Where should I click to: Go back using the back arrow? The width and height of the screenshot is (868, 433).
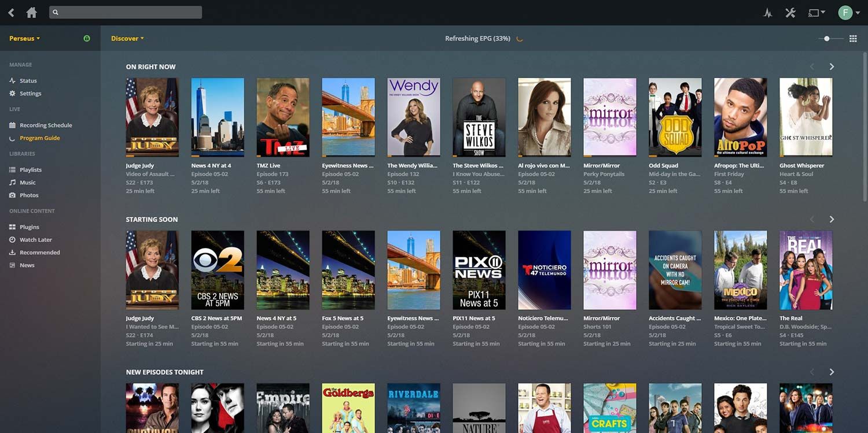(11, 12)
